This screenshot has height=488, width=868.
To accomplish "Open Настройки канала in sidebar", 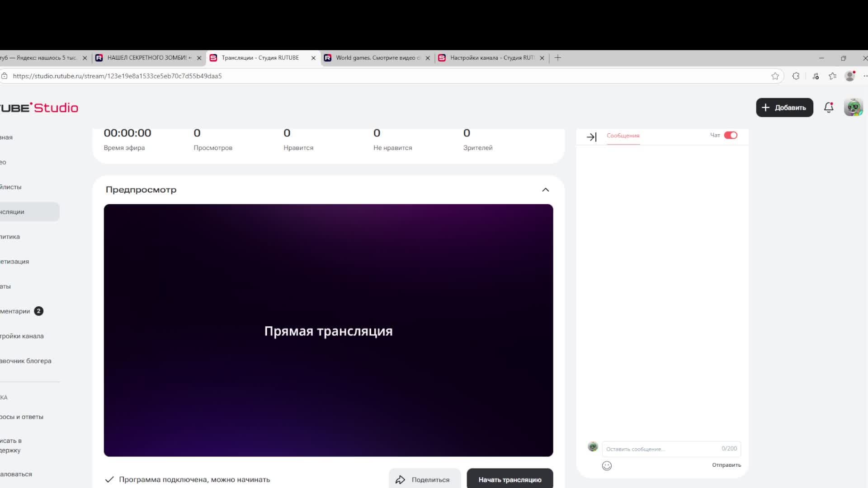I will point(22,336).
